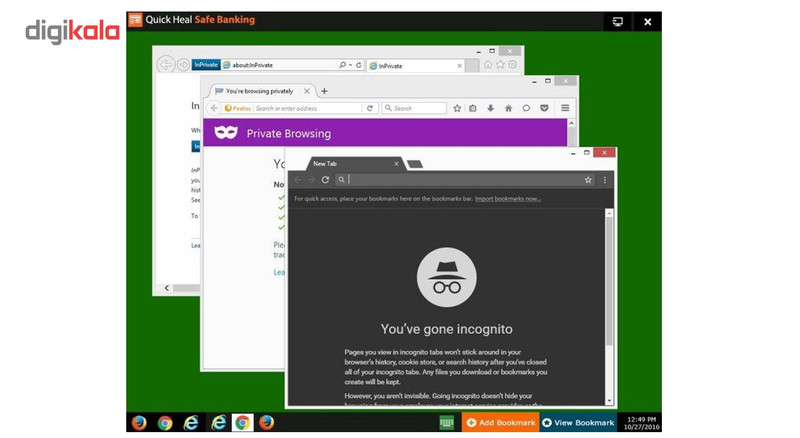The image size is (800, 438).
Task: Click the blue InPrivate badge in IE
Action: coord(206,65)
